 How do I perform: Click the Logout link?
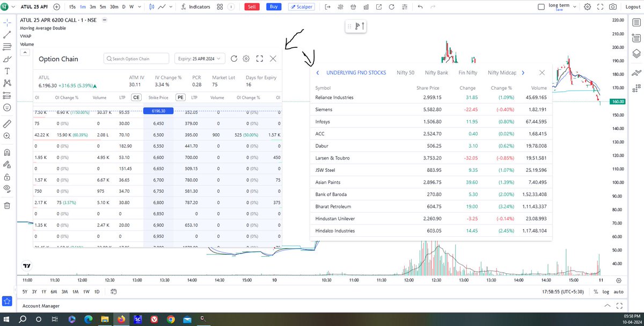[633, 7]
